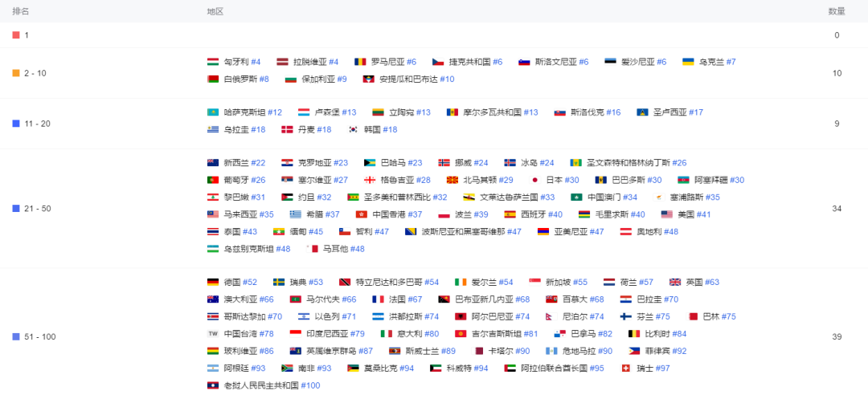The width and height of the screenshot is (868, 399).
Task: Click the Japan flag icon
Action: (x=535, y=180)
